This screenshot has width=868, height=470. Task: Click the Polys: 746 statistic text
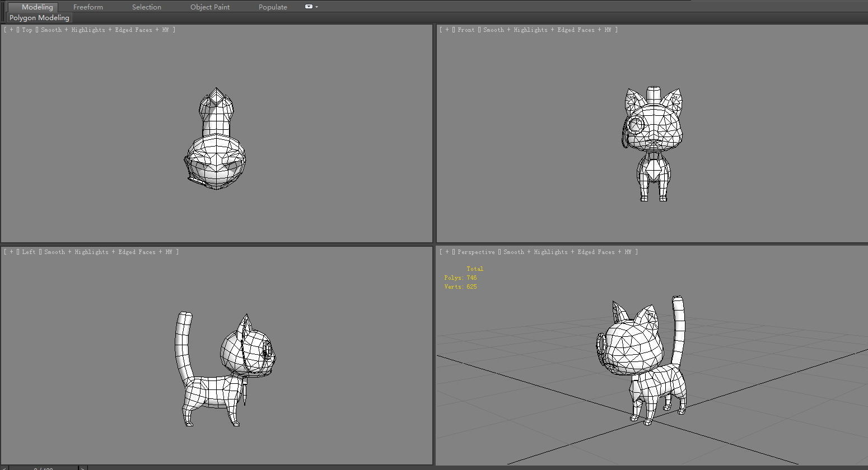pos(460,278)
